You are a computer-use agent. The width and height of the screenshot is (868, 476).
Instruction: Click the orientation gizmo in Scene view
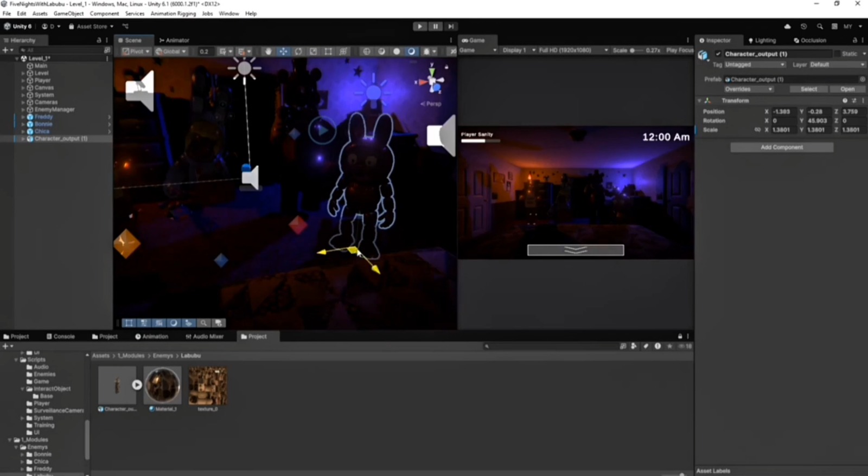tap(433, 82)
